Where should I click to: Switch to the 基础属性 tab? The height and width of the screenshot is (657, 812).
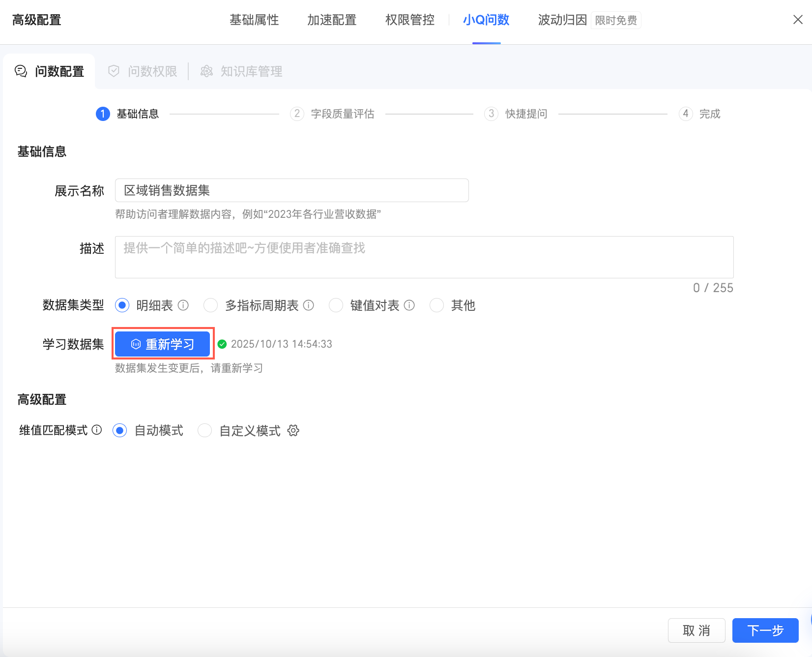254,20
